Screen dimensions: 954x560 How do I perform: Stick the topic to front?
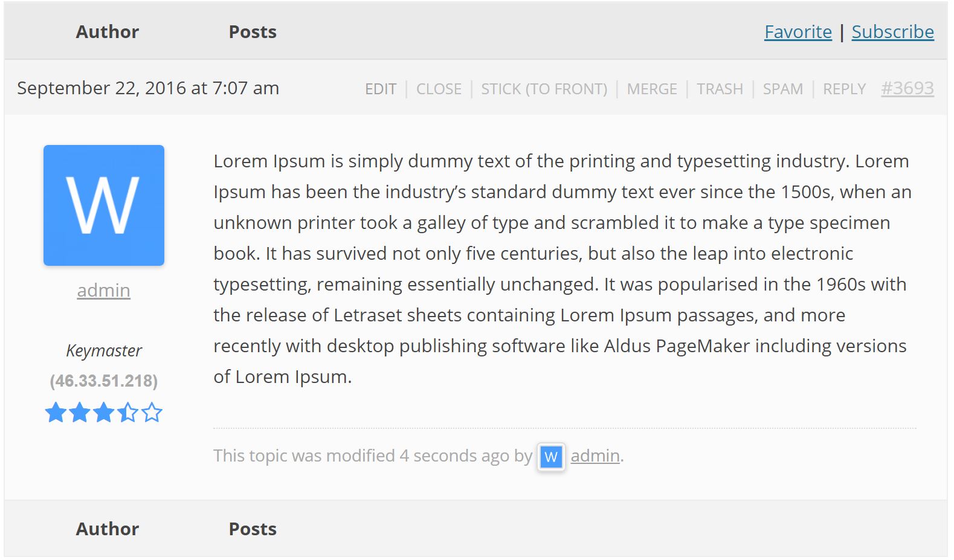pyautogui.click(x=544, y=89)
